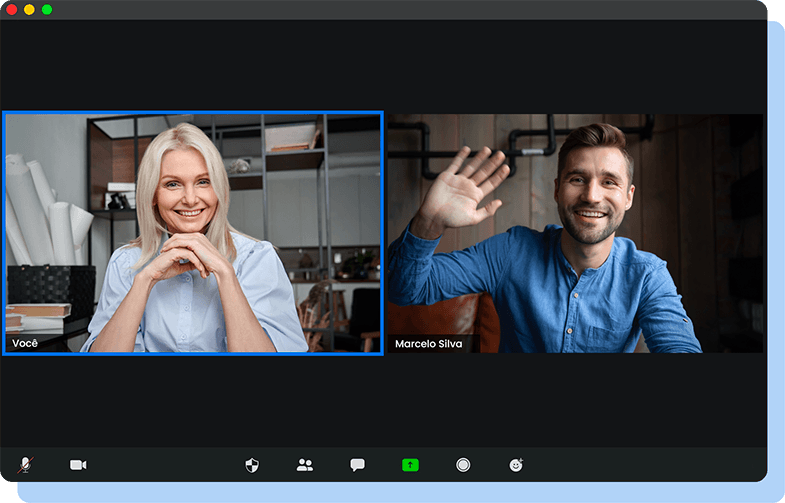Screen dimensions: 785x503
Task: Select Marcelo Silva's video tile
Action: pos(576,233)
